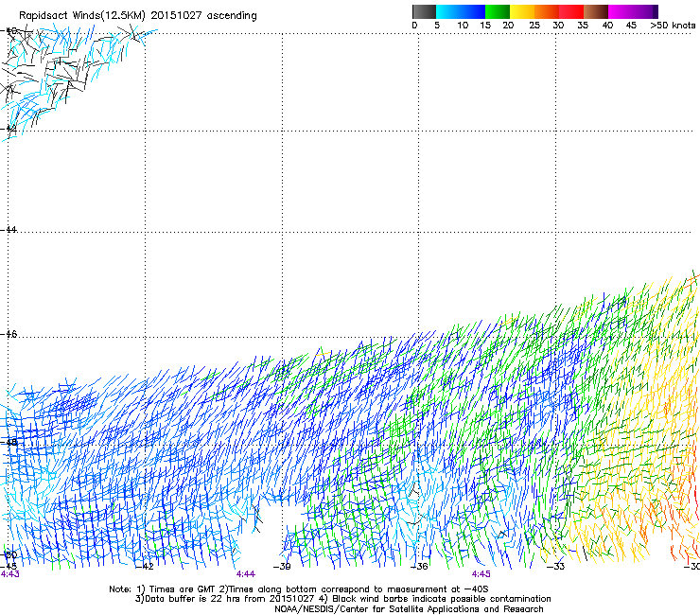Click the purple time label '4:44'
Viewport: 700px width, 615px height.
[x=246, y=574]
